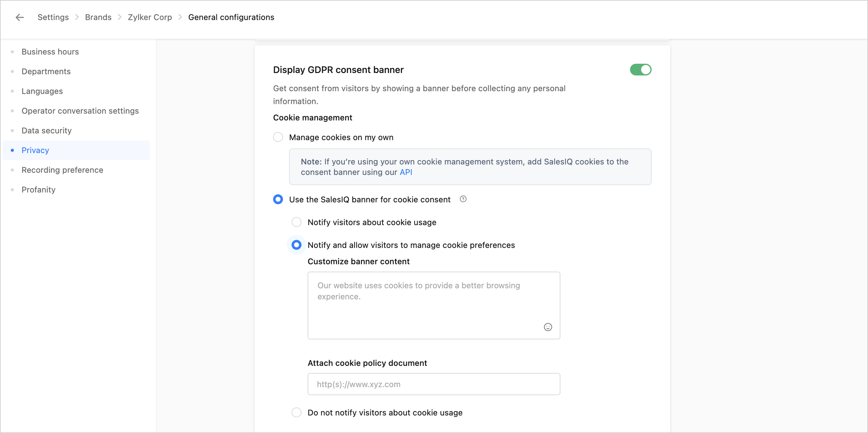The height and width of the screenshot is (433, 868).
Task: Navigate to Brands breadcrumb
Action: (98, 17)
